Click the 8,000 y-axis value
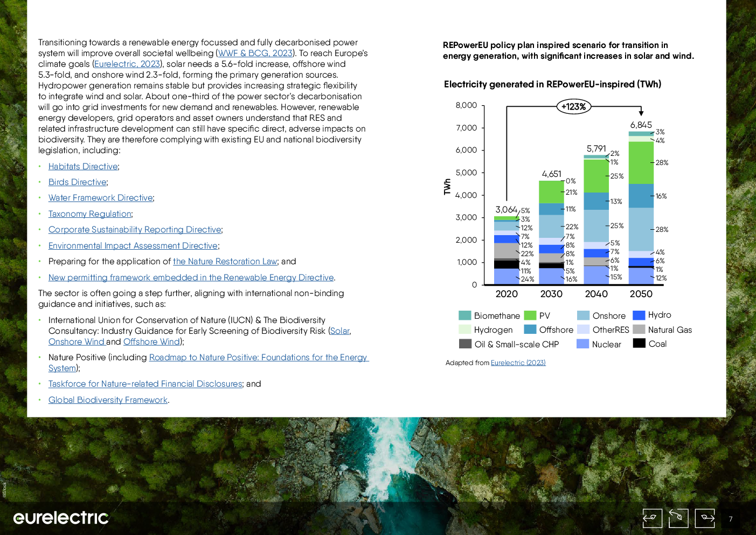Image resolution: width=756 pixels, height=535 pixels. pyautogui.click(x=467, y=105)
